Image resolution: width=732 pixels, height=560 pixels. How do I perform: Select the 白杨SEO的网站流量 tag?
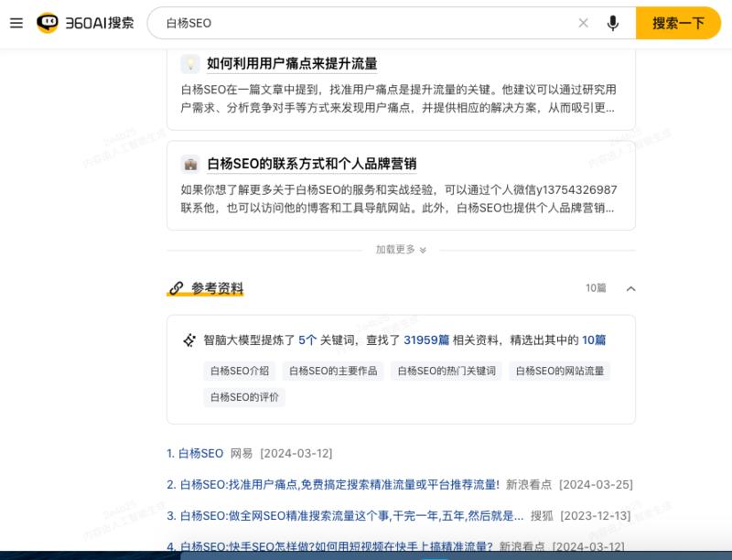click(559, 371)
